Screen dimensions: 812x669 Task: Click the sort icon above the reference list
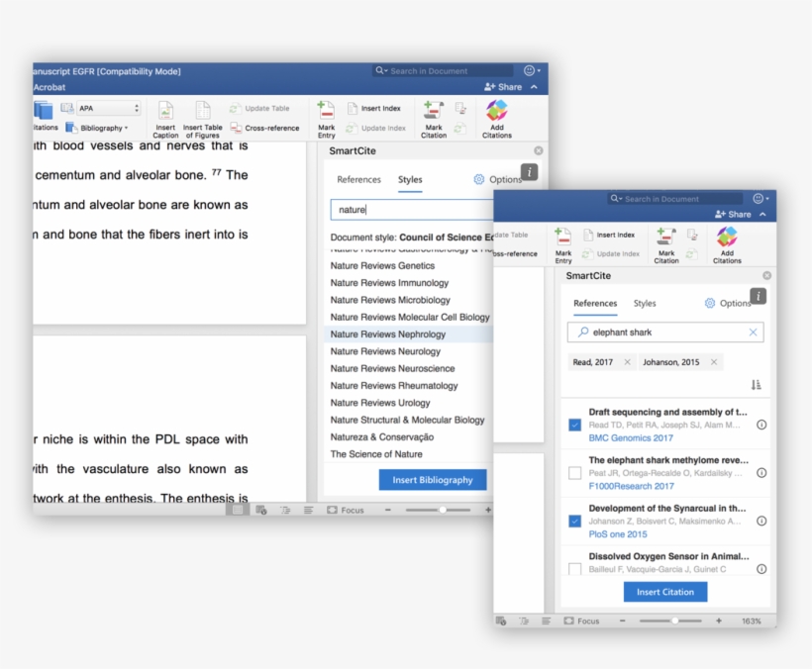click(757, 385)
